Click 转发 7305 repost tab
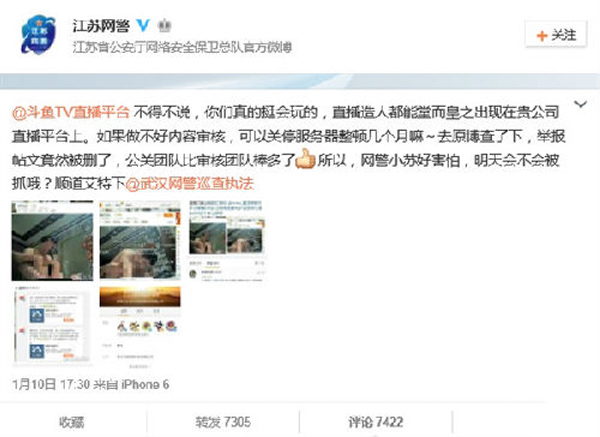Screen dimensions: 600x437 point(223,422)
